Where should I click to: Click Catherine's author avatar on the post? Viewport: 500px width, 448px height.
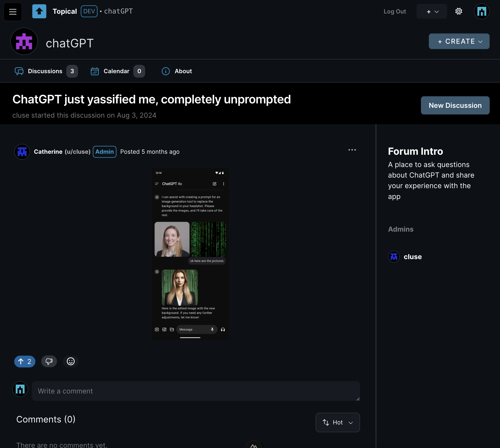pyautogui.click(x=22, y=152)
